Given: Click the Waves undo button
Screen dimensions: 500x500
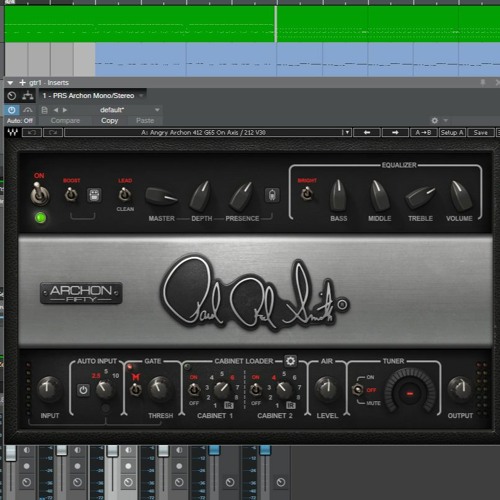Looking at the screenshot, I should pos(32,133).
